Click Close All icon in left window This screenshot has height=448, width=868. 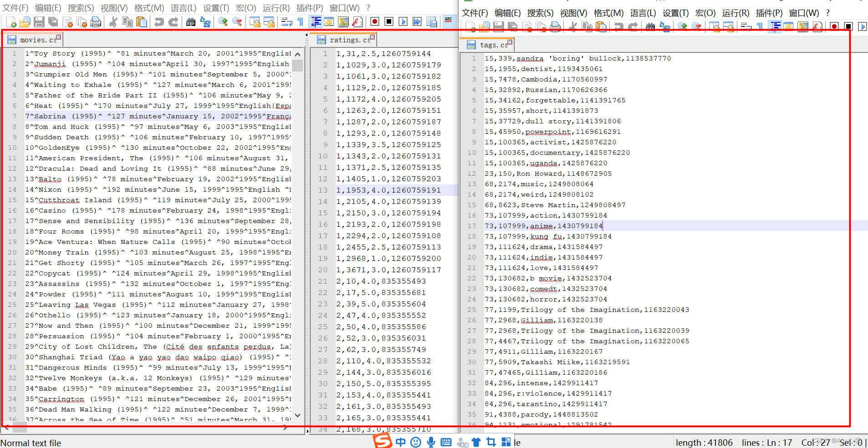coord(82,22)
